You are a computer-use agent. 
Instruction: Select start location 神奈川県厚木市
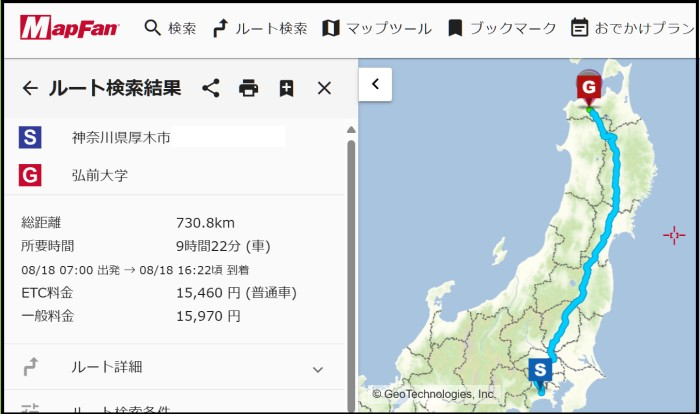(120, 137)
